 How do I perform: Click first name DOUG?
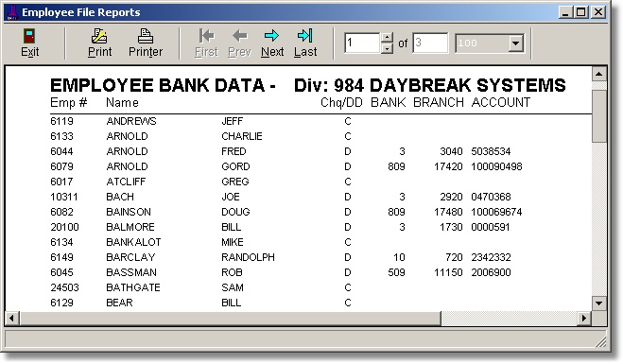tap(235, 212)
